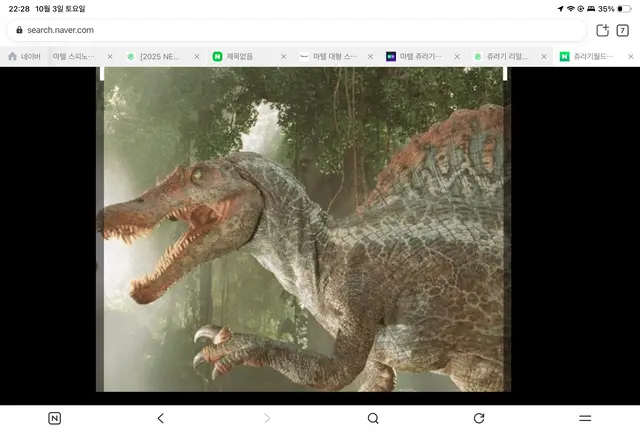Switch to the 쥬라기월드 tab

[593, 56]
